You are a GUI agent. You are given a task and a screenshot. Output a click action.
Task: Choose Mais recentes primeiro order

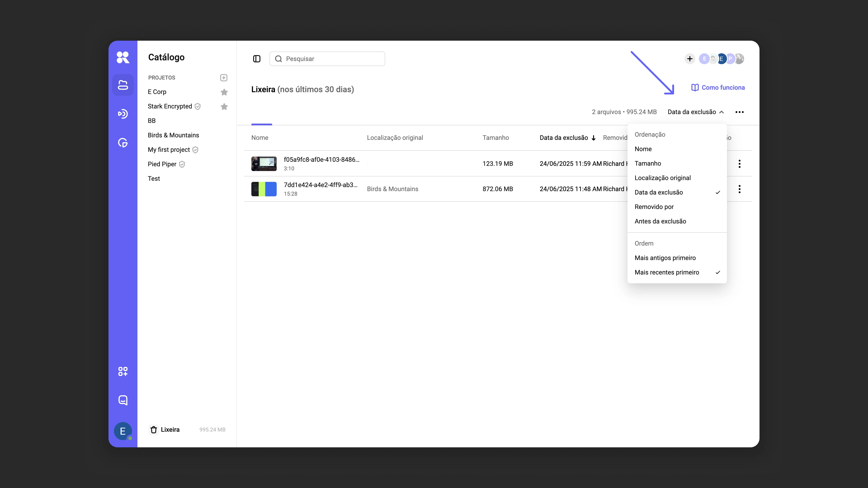pyautogui.click(x=677, y=272)
